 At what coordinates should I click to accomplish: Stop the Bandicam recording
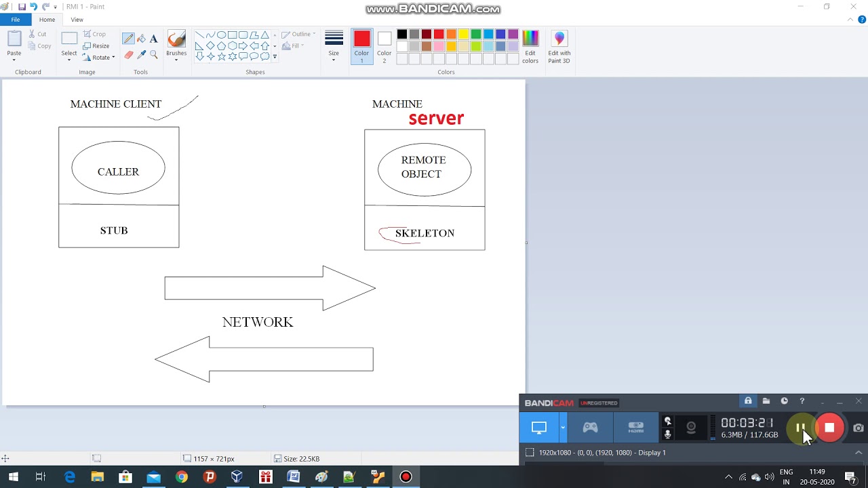[829, 428]
